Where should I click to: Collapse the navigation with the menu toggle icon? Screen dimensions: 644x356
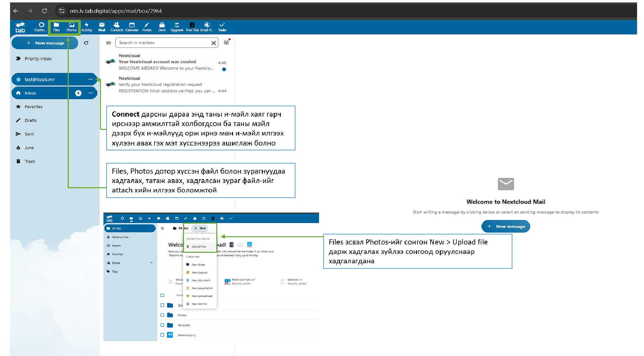click(109, 43)
